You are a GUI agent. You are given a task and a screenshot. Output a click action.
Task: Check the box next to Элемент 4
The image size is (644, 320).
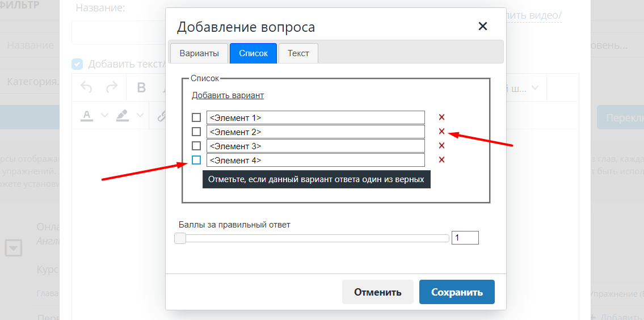point(196,160)
